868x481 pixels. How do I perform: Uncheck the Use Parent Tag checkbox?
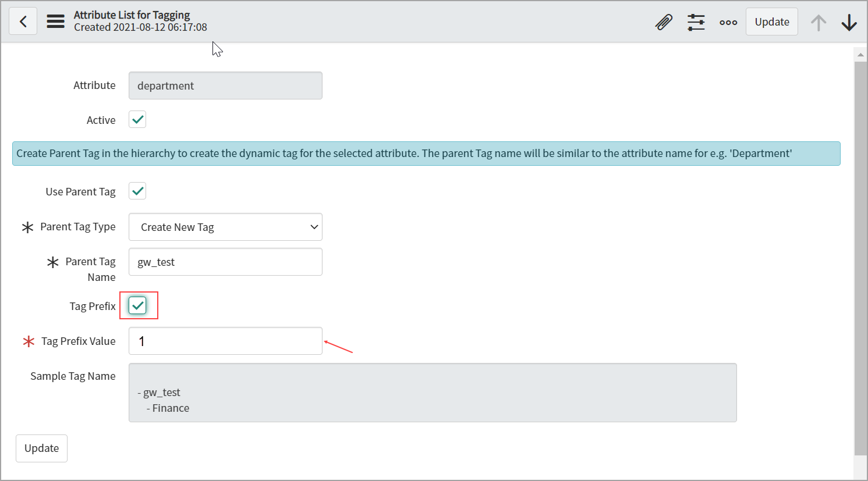point(137,191)
